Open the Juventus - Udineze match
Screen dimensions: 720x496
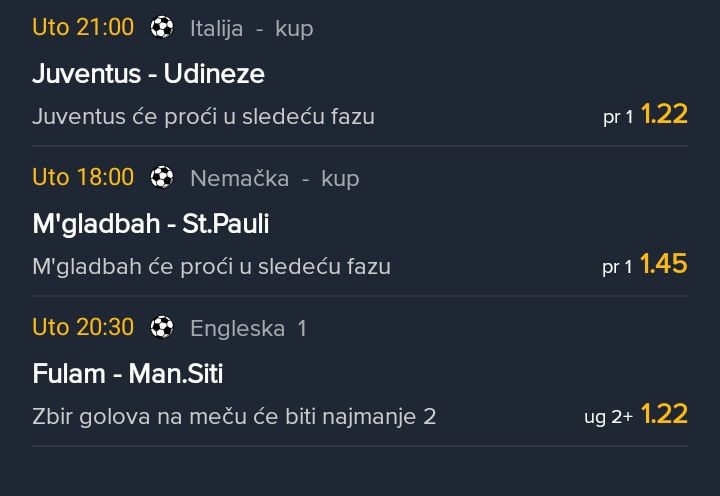click(x=148, y=73)
